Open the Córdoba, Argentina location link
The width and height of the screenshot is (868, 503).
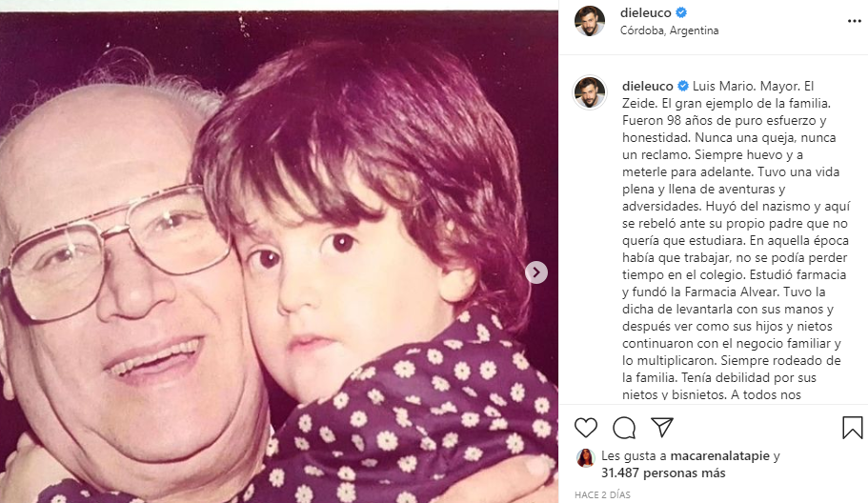coord(669,30)
